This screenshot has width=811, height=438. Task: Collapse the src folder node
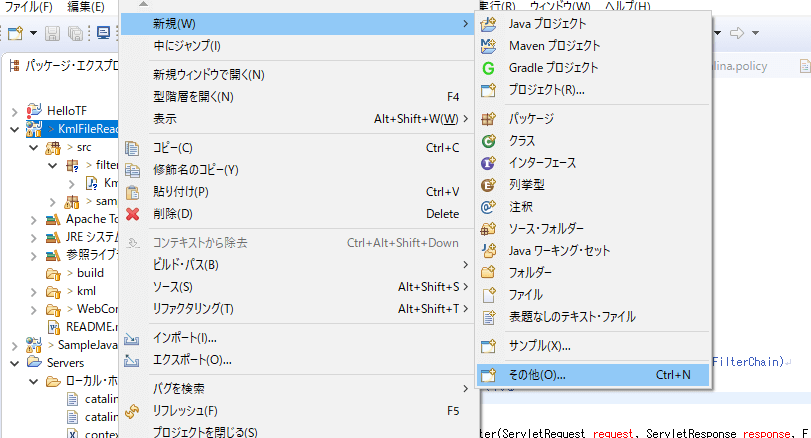point(34,148)
